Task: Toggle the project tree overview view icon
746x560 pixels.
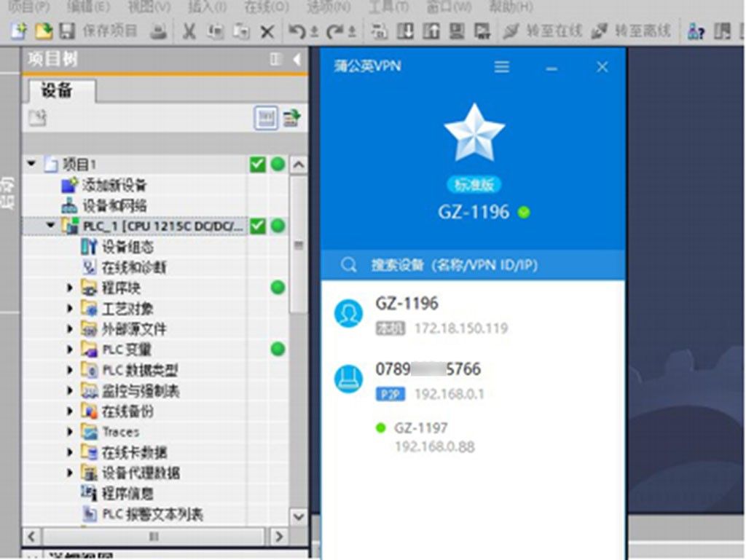Action: (x=266, y=118)
